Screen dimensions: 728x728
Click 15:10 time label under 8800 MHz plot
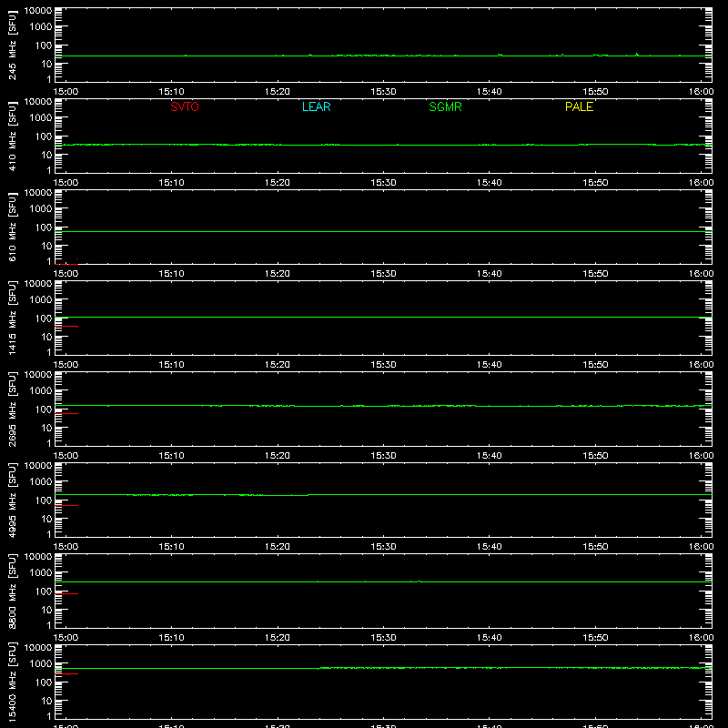[171, 638]
